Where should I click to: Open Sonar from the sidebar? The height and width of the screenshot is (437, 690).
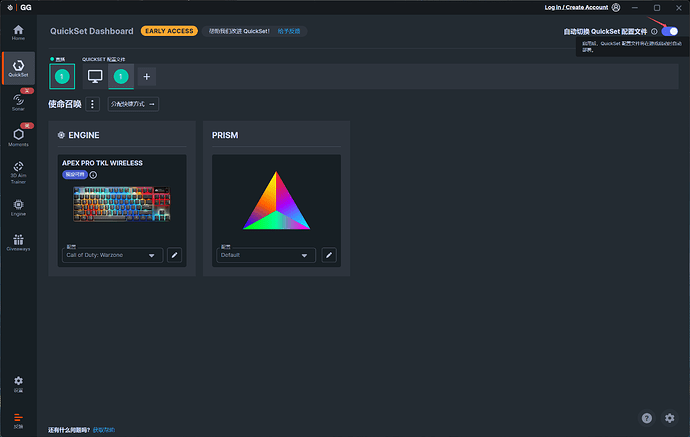point(18,100)
